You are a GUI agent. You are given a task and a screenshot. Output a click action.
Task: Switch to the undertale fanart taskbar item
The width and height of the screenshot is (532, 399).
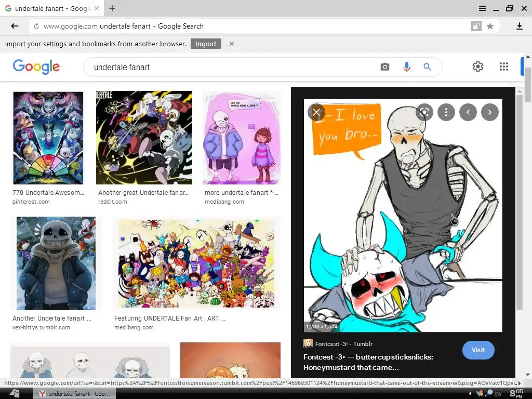(x=74, y=394)
